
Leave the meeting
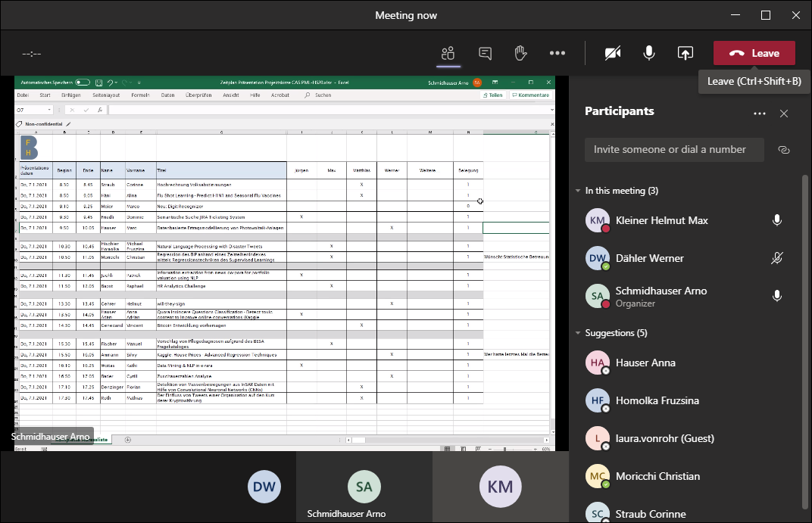pos(754,53)
